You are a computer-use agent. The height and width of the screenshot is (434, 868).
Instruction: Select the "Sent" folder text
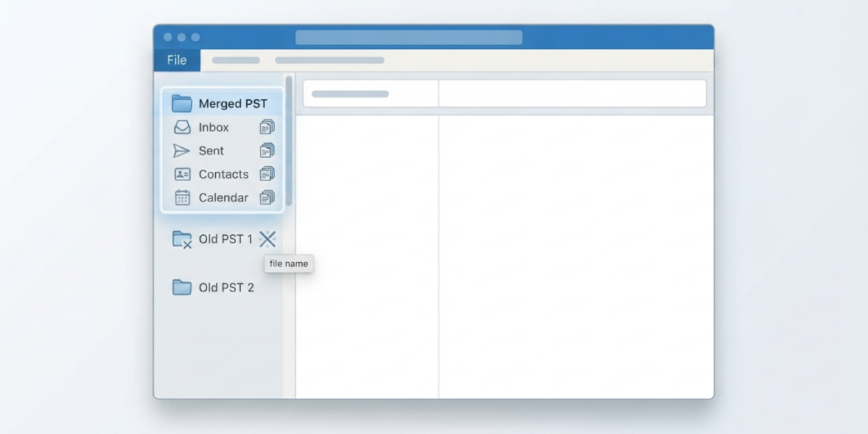[211, 150]
